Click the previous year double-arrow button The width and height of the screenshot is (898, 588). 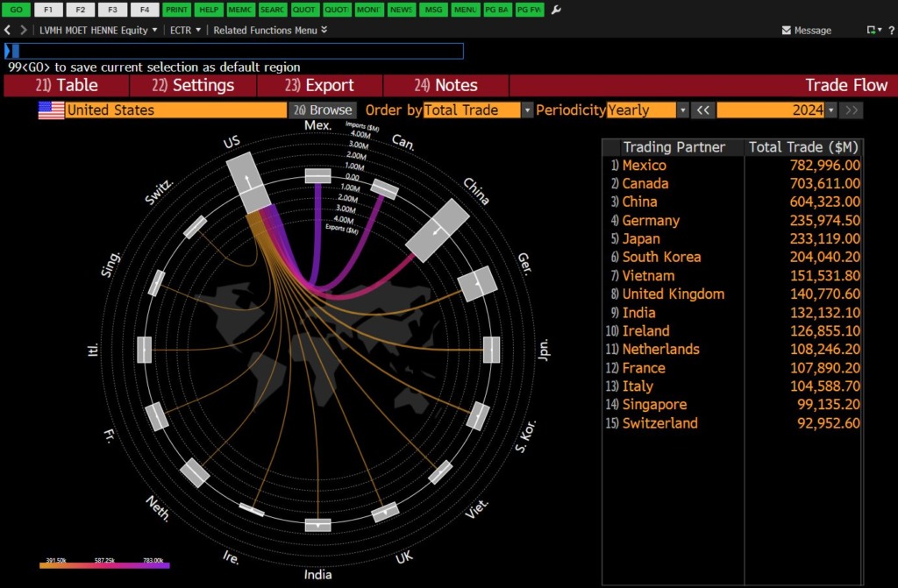click(x=702, y=110)
